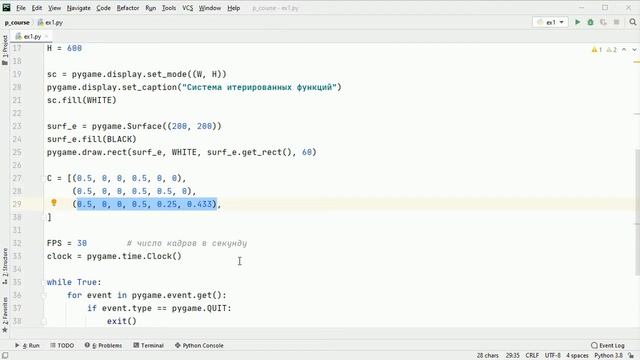
Task: Open the Help menu
Action: [233, 8]
